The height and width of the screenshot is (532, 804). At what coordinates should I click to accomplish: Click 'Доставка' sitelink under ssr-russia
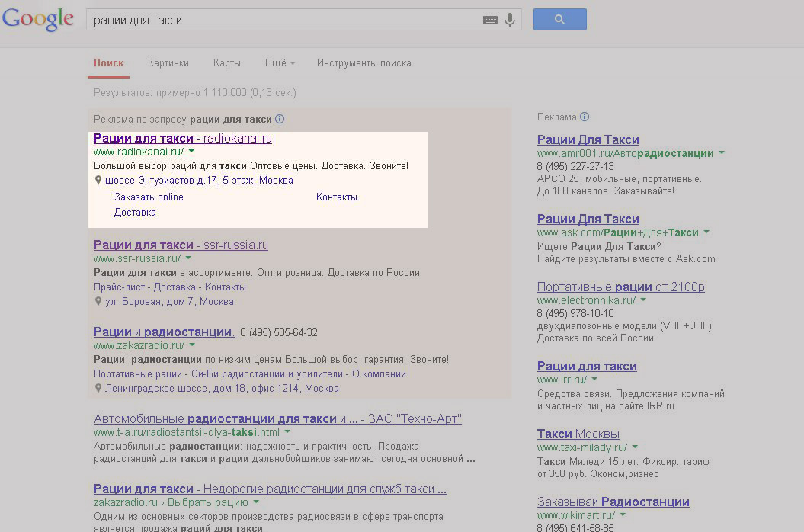click(175, 287)
